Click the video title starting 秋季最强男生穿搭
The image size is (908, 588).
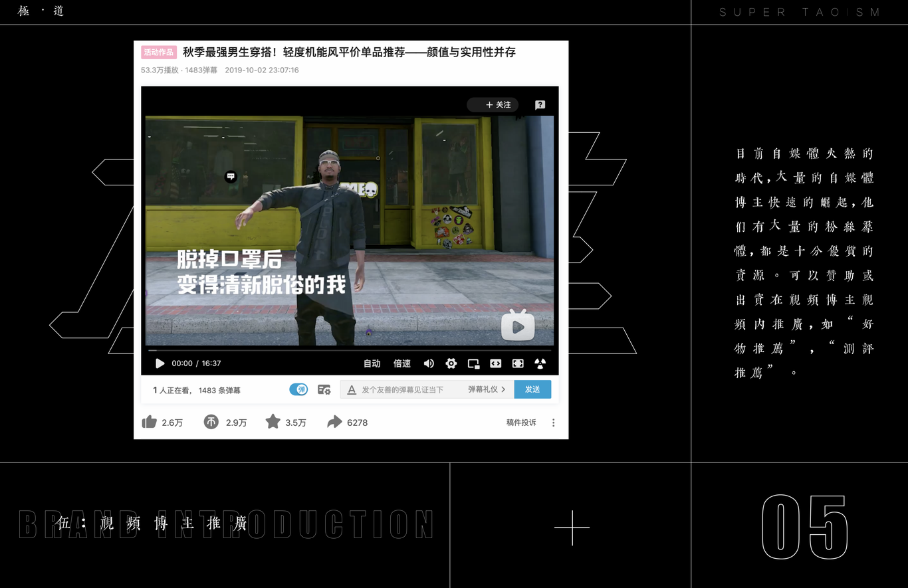pyautogui.click(x=349, y=52)
